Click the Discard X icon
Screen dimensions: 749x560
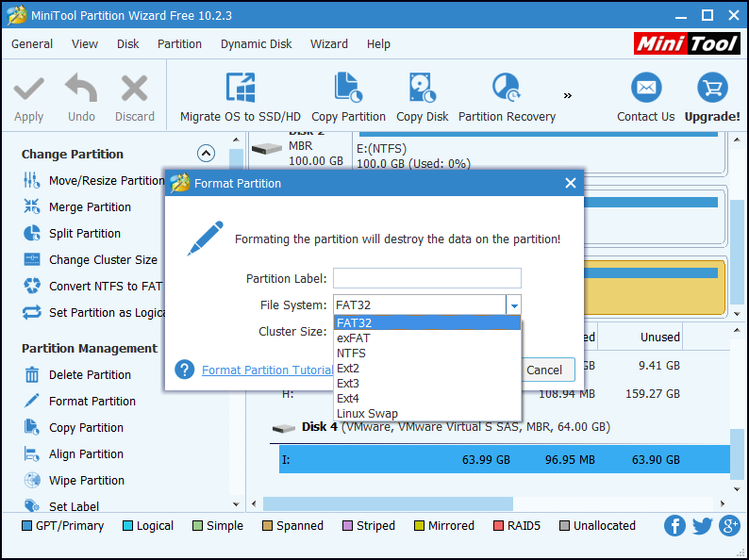[x=134, y=89]
